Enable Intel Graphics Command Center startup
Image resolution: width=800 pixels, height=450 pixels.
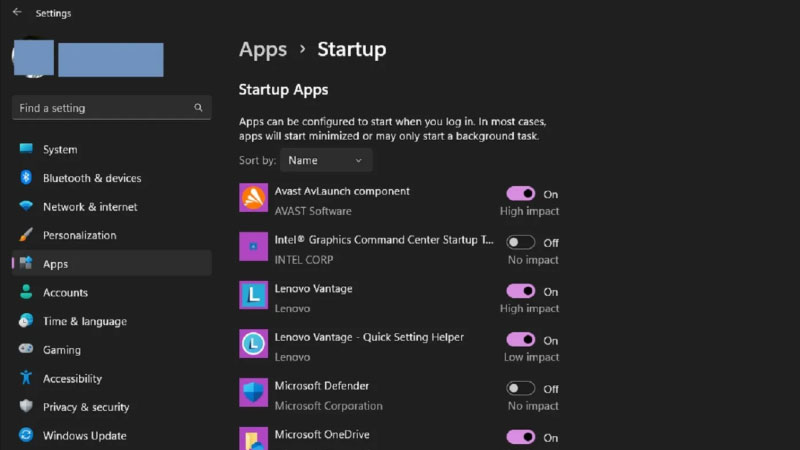[x=520, y=242]
